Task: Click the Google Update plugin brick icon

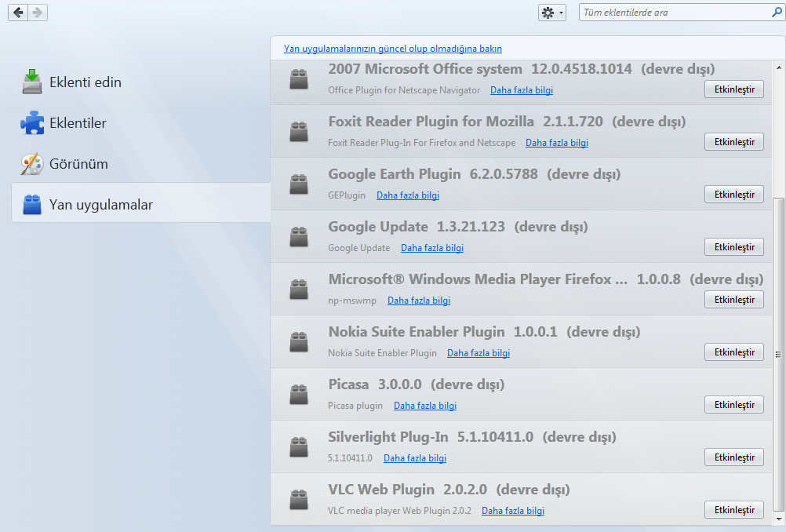Action: [299, 237]
